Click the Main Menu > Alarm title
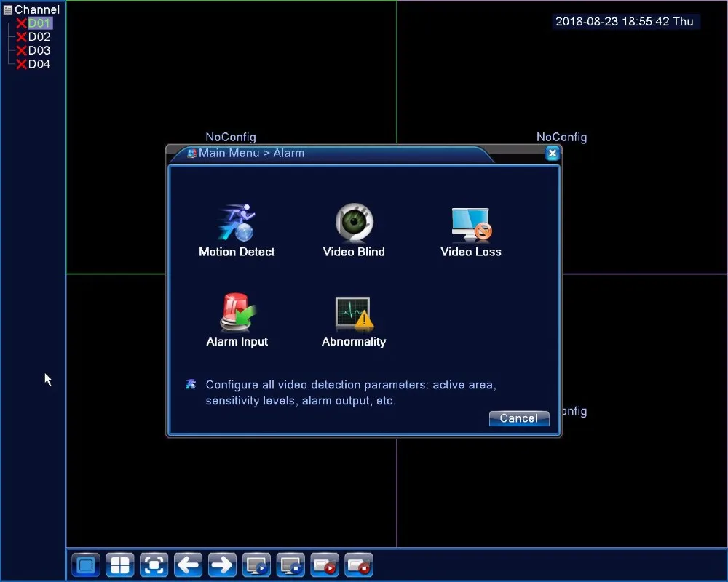 tap(251, 154)
